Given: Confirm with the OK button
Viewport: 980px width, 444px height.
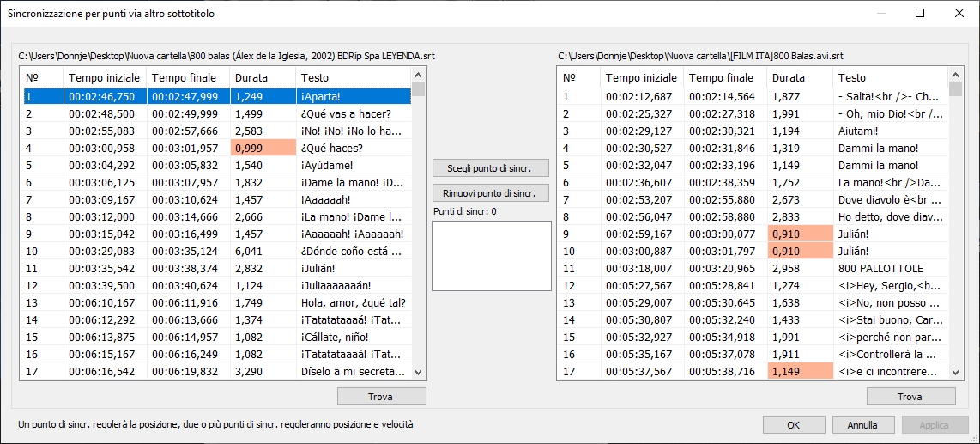Looking at the screenshot, I should tap(793, 424).
